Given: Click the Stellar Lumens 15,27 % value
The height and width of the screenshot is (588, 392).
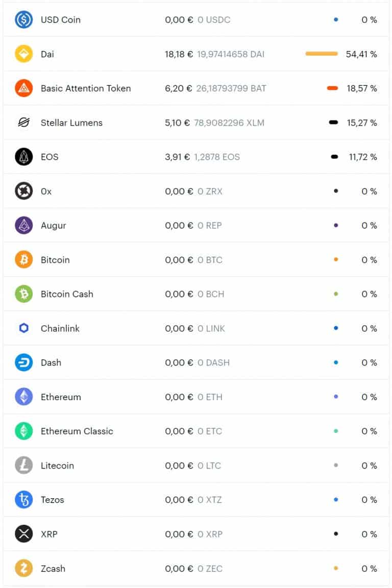Looking at the screenshot, I should pos(361,122).
